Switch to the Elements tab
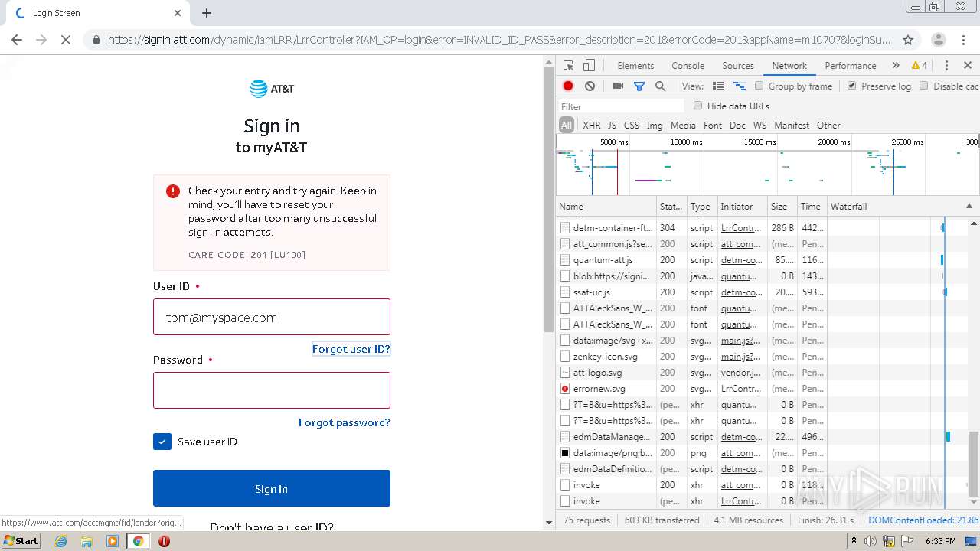 635,66
